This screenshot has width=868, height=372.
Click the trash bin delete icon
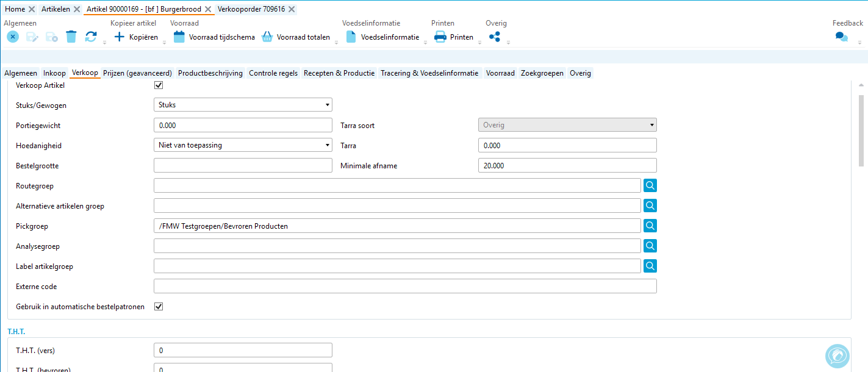click(x=71, y=37)
